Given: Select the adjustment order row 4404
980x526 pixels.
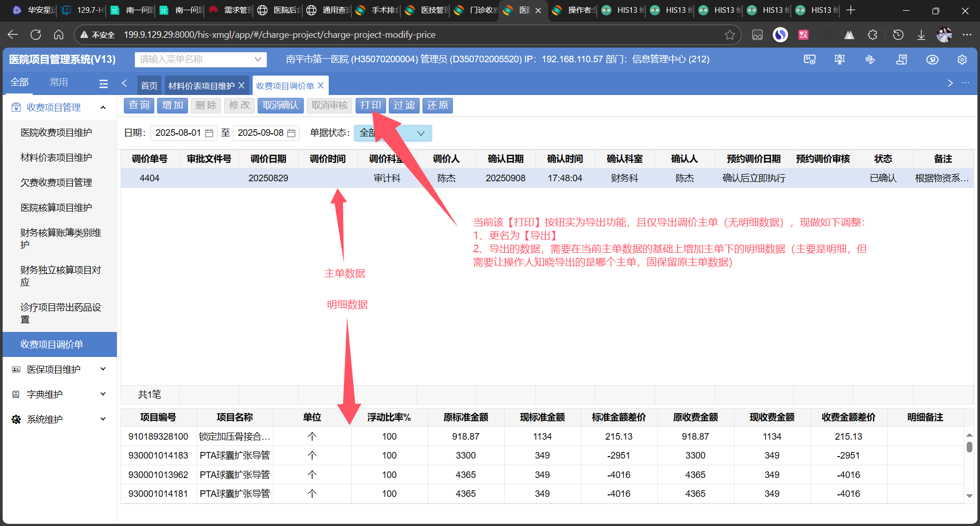Looking at the screenshot, I should click(547, 178).
